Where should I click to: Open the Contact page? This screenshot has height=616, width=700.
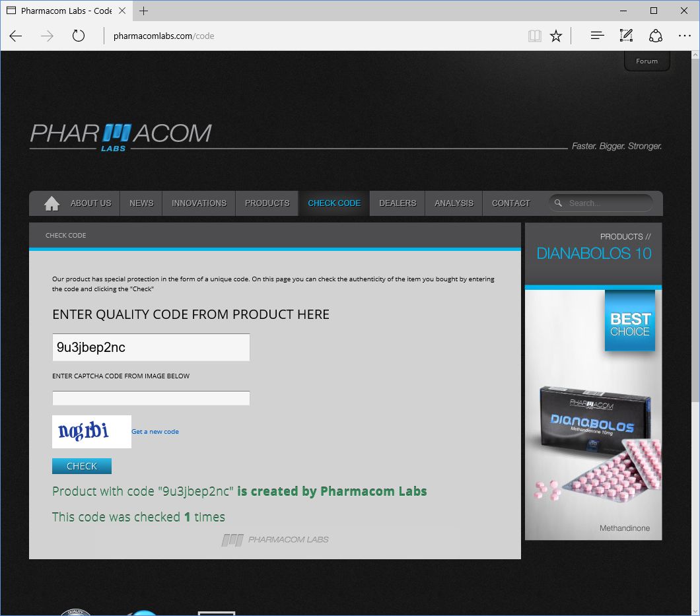point(511,203)
